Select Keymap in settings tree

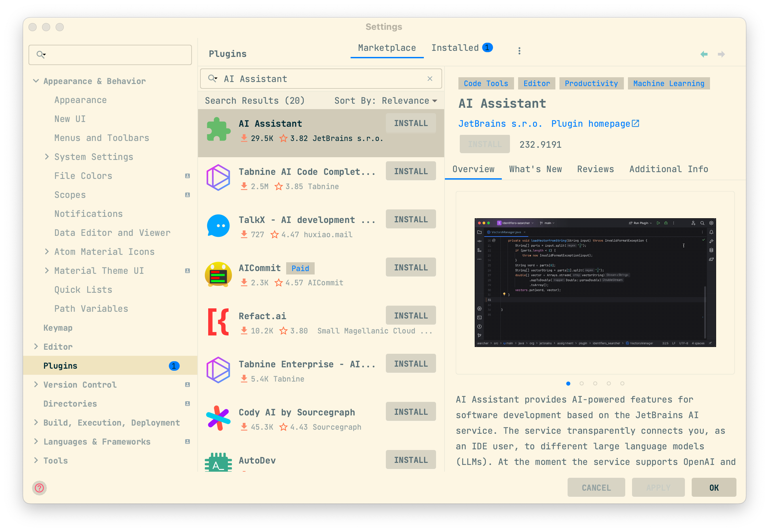(58, 328)
